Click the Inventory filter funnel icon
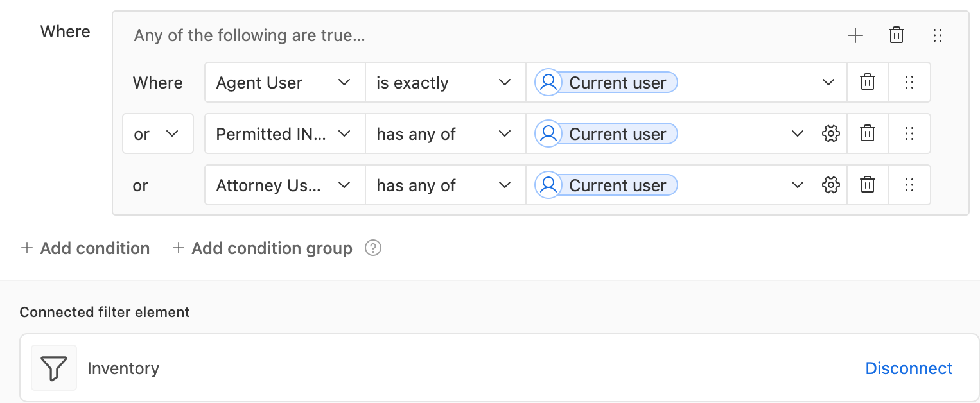Screen dimensions: 980x403 pos(54,368)
